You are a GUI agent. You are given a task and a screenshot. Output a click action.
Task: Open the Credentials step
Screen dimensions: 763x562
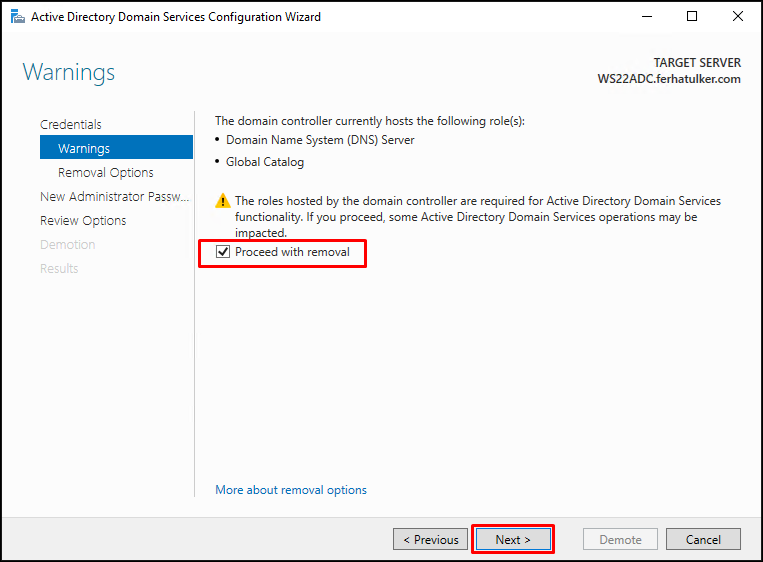71,125
